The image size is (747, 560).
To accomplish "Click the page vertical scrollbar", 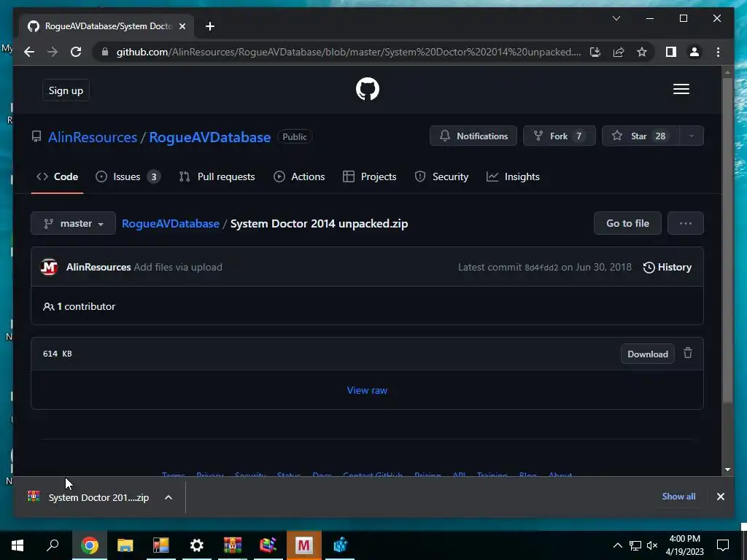I will [727, 240].
